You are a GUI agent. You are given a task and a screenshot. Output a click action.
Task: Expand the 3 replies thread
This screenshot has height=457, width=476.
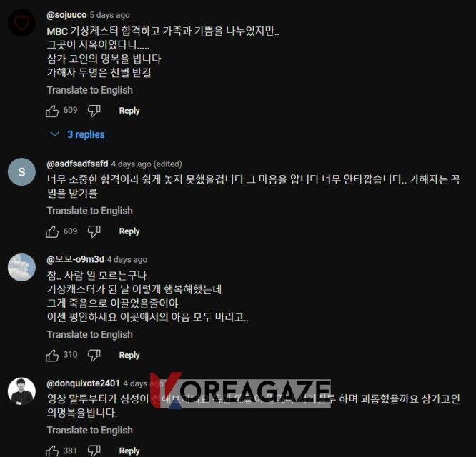(86, 134)
